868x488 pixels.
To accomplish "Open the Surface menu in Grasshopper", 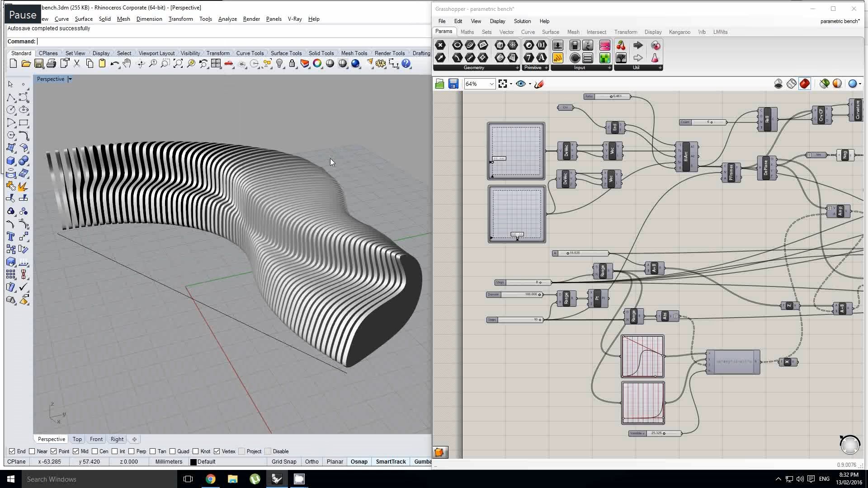I will tap(550, 32).
